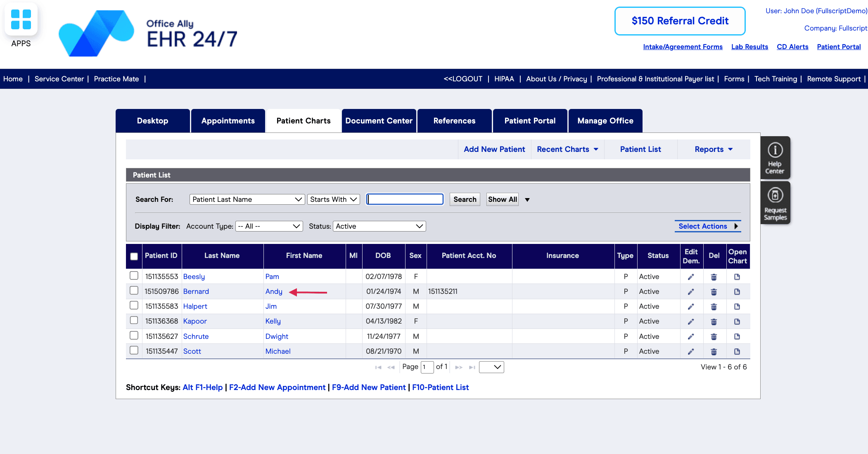This screenshot has width=868, height=454.
Task: Check the box for patient Bernard
Action: click(134, 290)
